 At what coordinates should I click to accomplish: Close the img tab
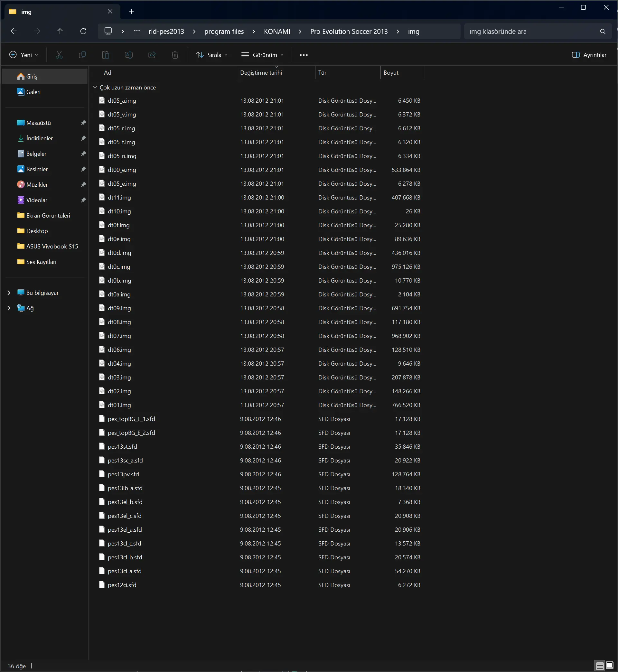point(110,12)
